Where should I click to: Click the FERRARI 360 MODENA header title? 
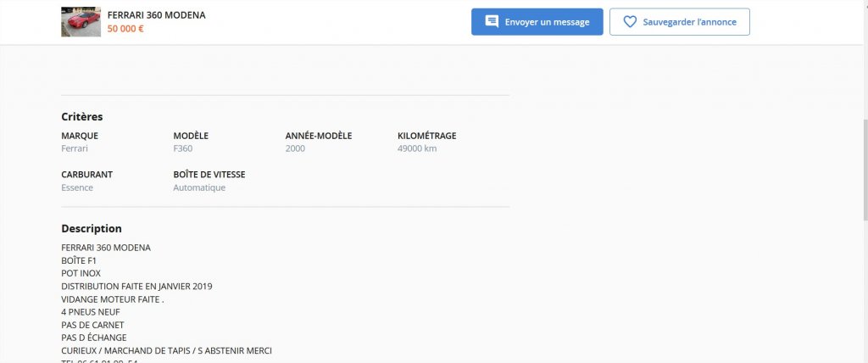pos(156,15)
